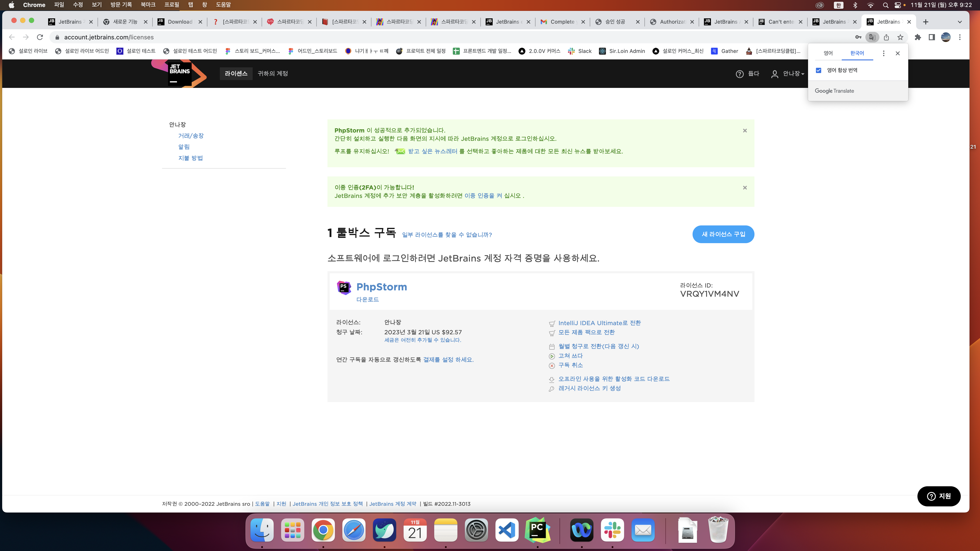Click 레거시 라이선스 키 생성 link
This screenshot has width=980, height=551.
tap(589, 389)
